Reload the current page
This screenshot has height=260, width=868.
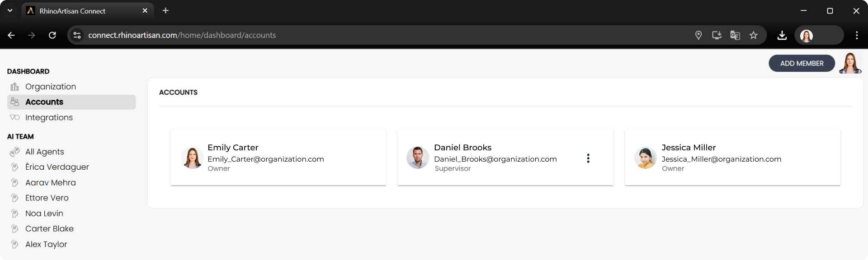52,35
